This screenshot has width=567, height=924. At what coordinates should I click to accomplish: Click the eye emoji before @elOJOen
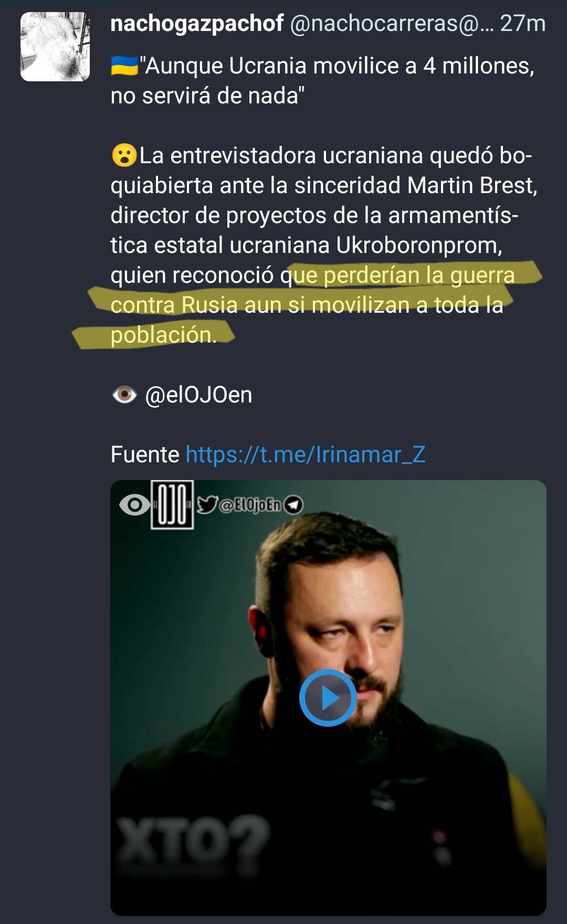124,395
